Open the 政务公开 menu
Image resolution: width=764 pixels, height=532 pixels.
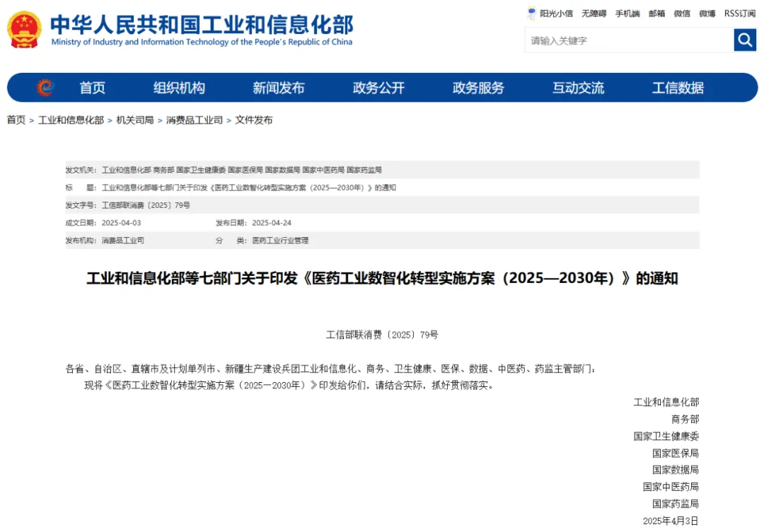378,88
